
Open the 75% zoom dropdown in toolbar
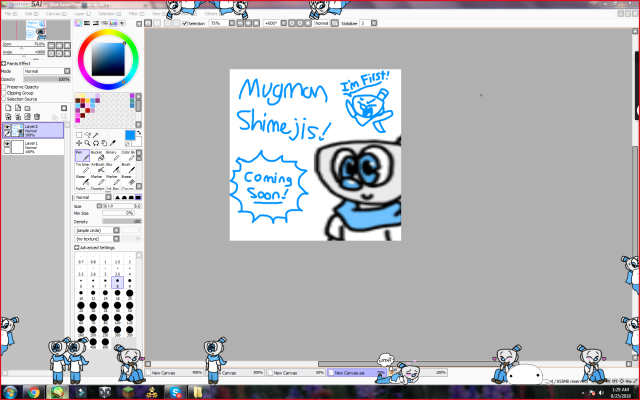pos(232,23)
